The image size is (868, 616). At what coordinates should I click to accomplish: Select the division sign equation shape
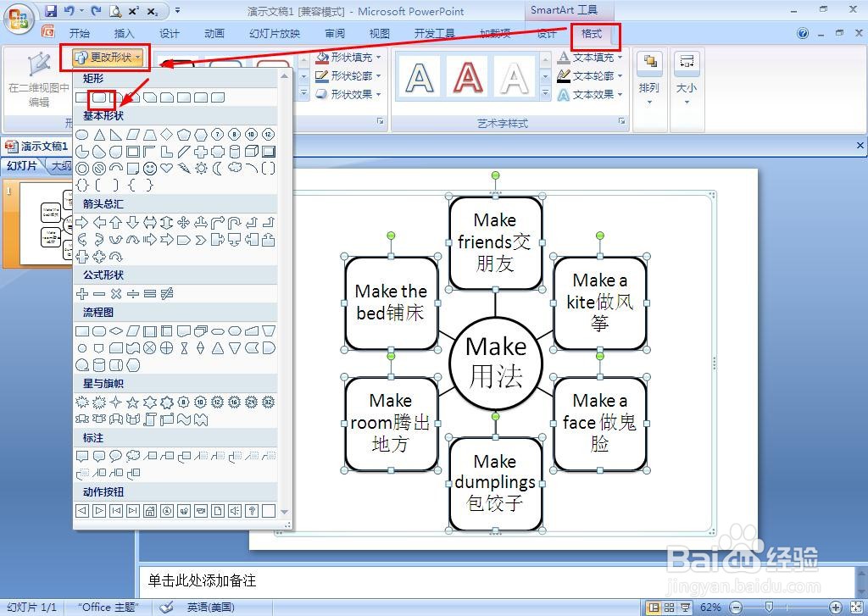coord(133,294)
